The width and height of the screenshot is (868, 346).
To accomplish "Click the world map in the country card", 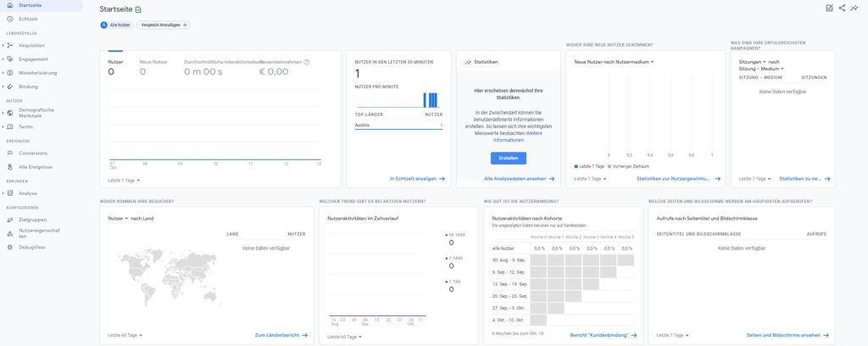I will pyautogui.click(x=169, y=276).
